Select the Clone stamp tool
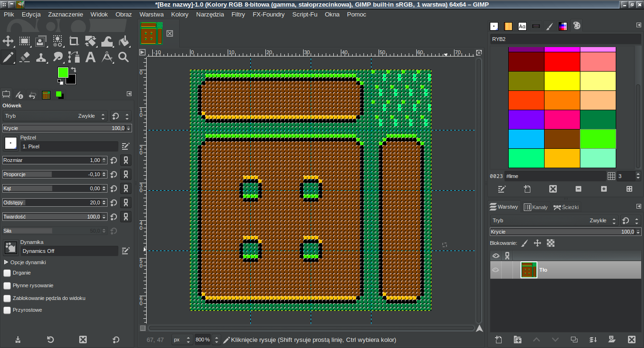The width and height of the screenshot is (644, 348). 41,57
